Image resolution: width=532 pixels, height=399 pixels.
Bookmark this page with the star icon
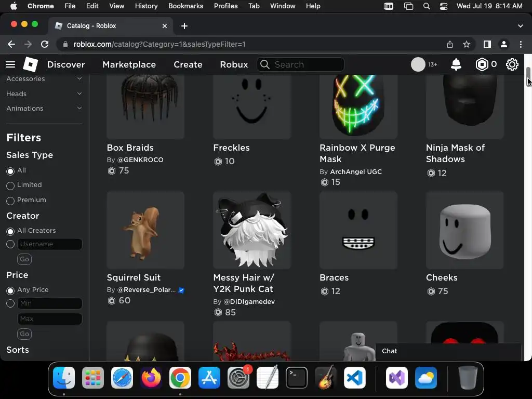point(467,44)
